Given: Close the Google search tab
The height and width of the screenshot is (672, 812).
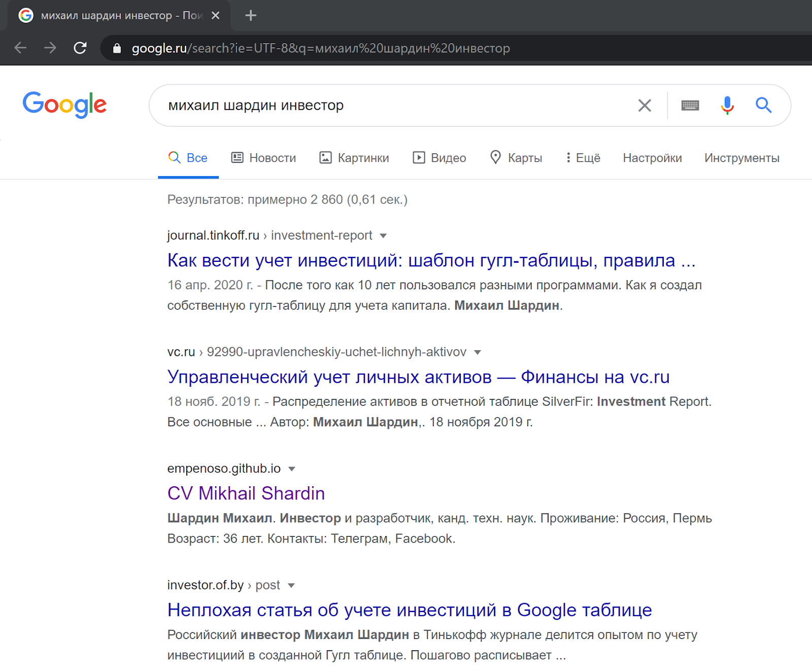Looking at the screenshot, I should point(216,16).
